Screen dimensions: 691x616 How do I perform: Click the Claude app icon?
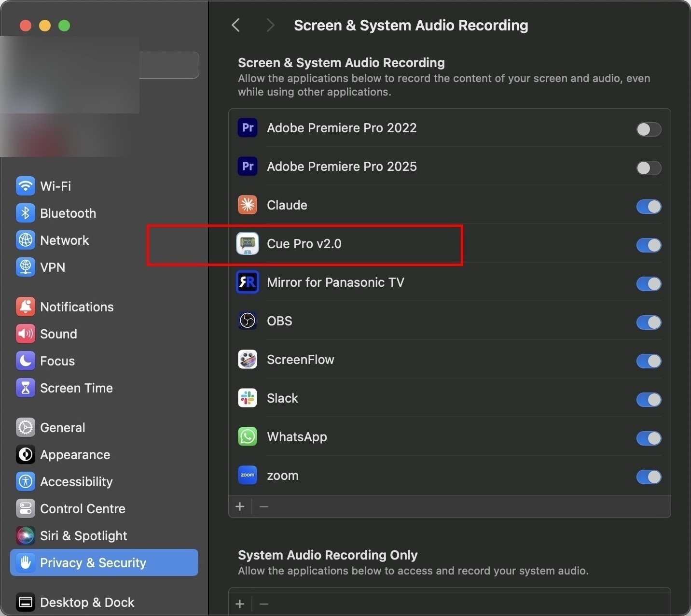(248, 205)
